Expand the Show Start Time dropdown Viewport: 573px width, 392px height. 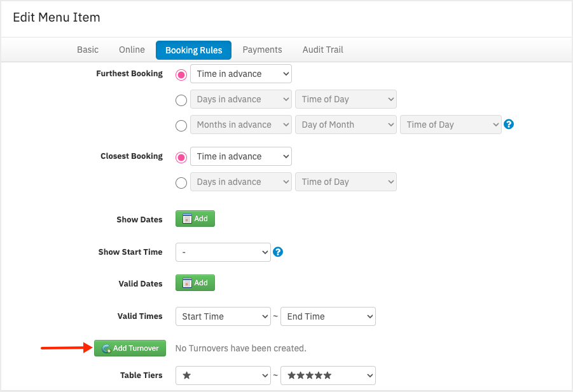pos(223,252)
